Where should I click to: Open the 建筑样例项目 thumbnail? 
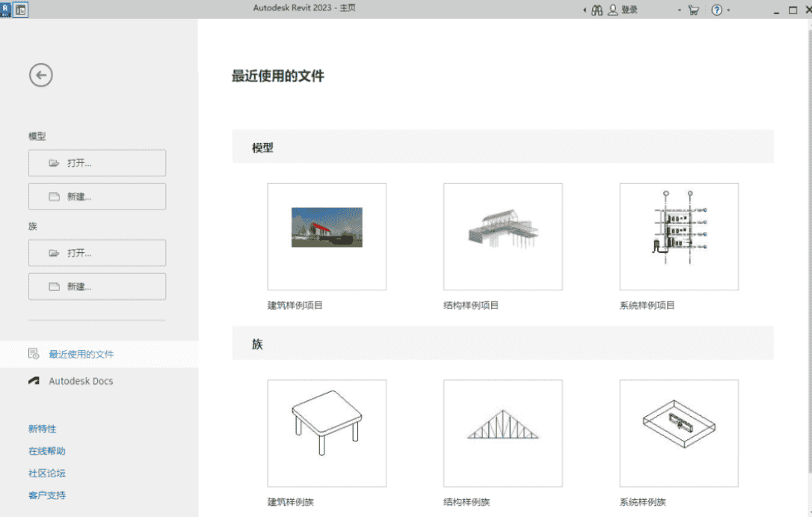327,236
